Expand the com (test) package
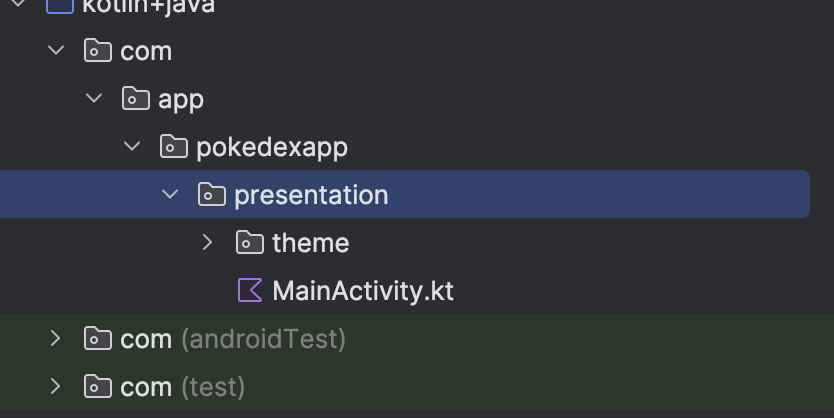Screen dimensions: 834x418 [56, 387]
